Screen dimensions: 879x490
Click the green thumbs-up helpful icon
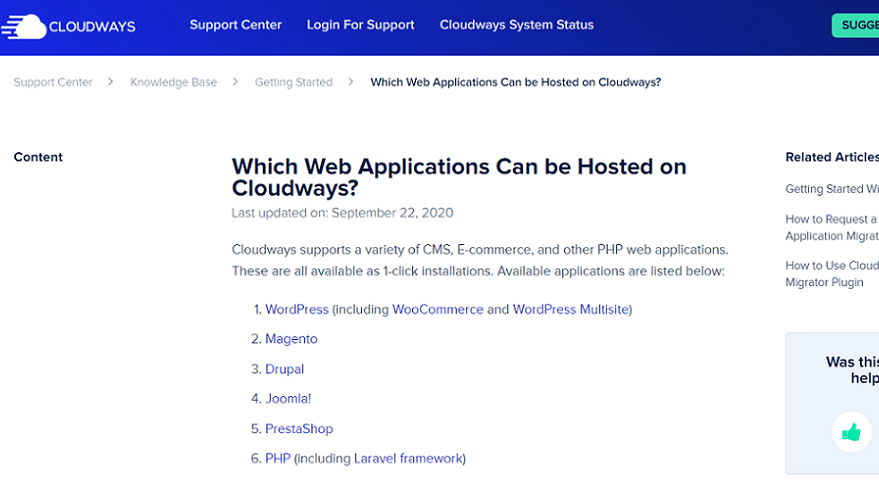pos(851,432)
